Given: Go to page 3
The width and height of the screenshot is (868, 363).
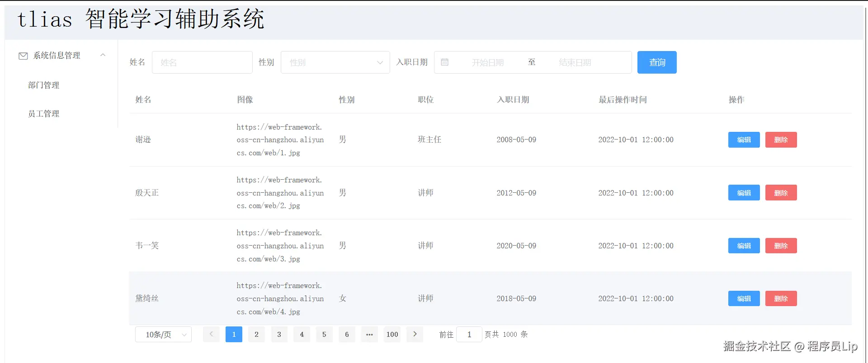Looking at the screenshot, I should coord(279,334).
